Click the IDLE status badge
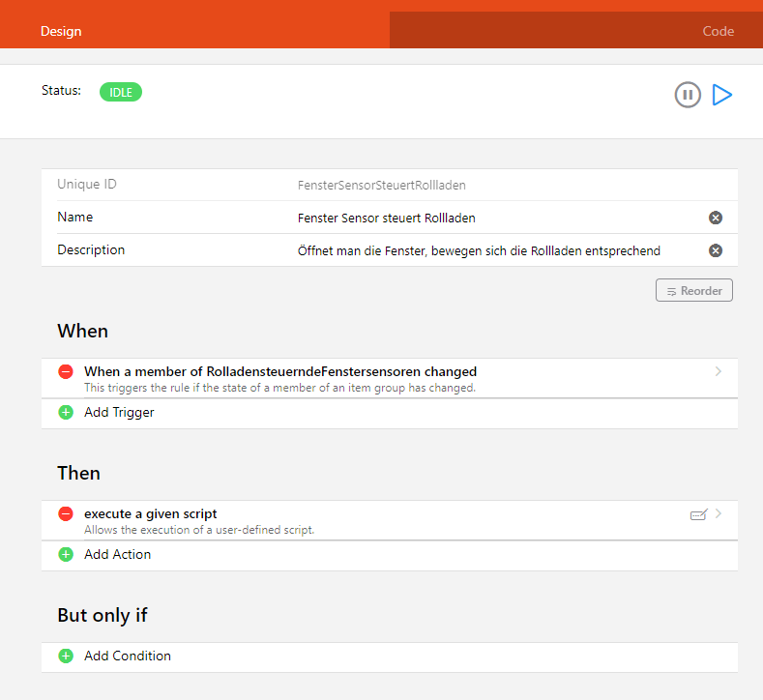Viewport: 763px width, 700px height. [121, 92]
